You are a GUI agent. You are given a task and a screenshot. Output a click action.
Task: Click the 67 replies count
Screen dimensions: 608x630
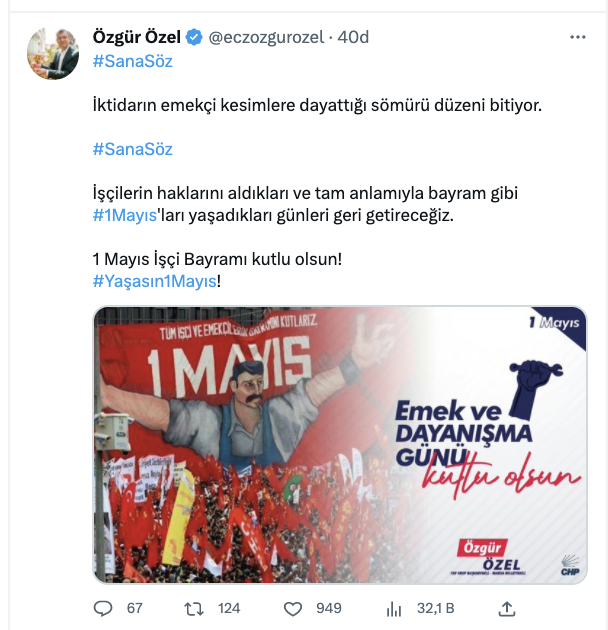coord(135,608)
